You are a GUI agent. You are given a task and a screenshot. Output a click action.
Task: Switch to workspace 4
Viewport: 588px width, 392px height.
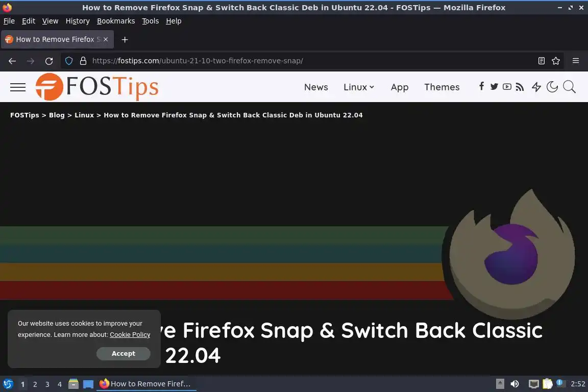coord(59,384)
